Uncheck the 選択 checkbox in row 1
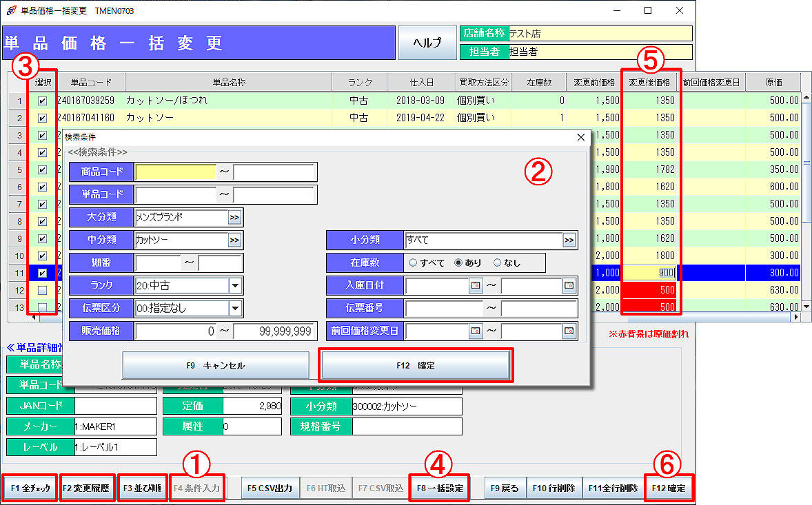 [42, 101]
